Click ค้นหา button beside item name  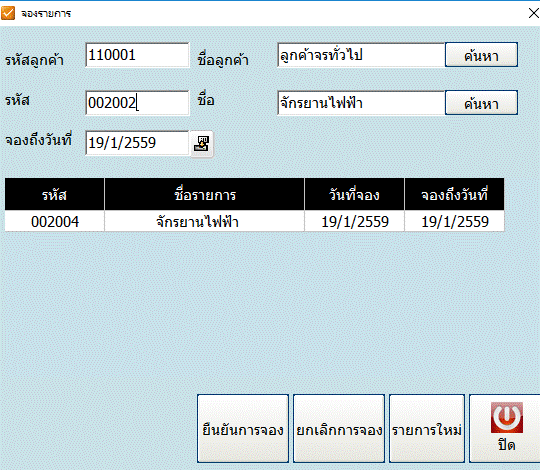coord(481,103)
